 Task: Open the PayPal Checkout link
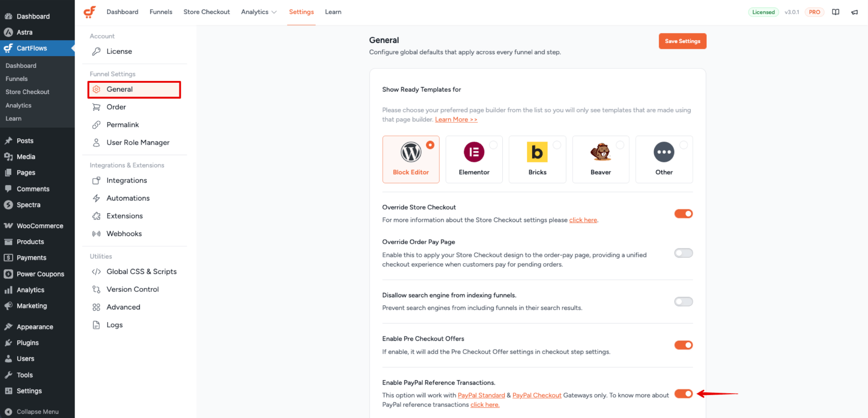tap(537, 395)
